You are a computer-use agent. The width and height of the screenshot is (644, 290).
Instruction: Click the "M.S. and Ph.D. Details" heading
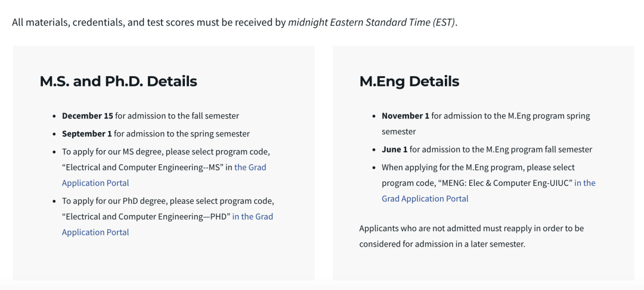pyautogui.click(x=118, y=81)
